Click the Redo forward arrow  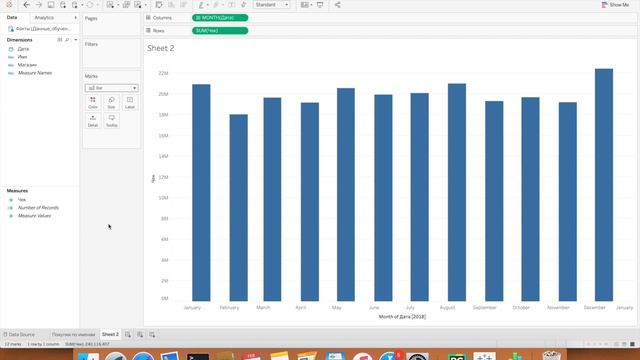(39, 5)
